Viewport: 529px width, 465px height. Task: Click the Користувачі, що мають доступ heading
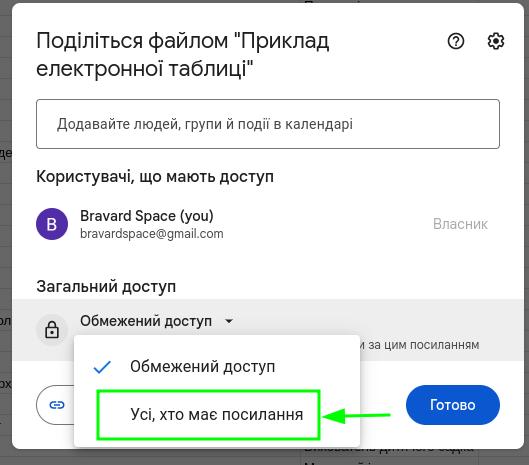coord(155,176)
